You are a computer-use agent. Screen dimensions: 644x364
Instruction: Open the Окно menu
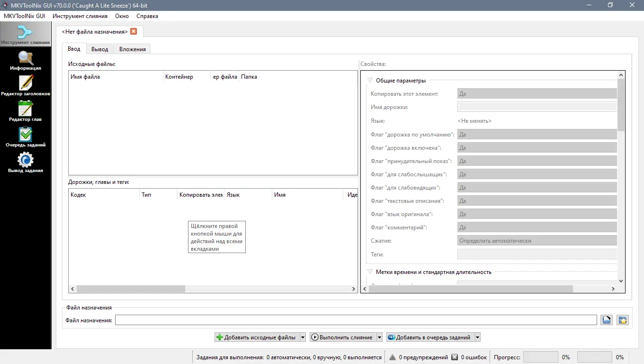click(122, 16)
